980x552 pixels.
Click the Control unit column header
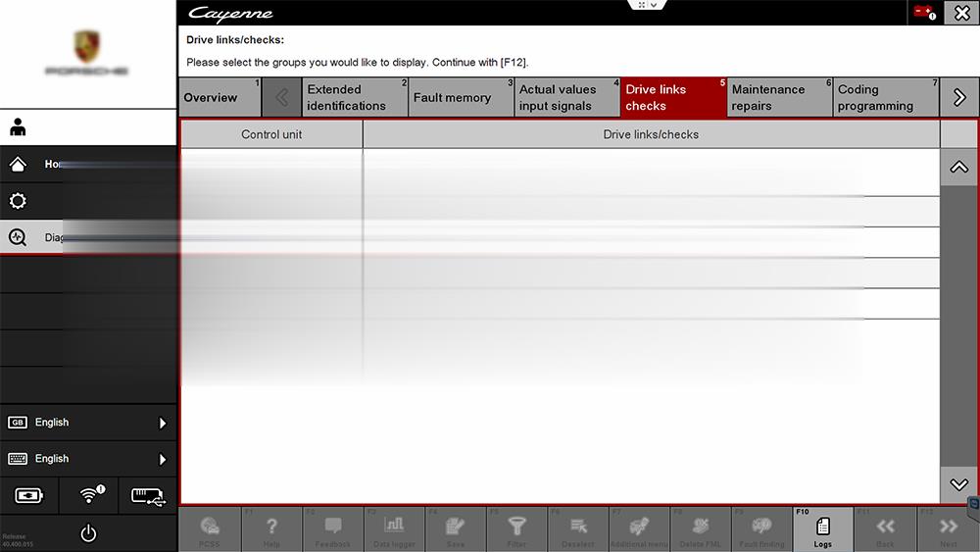[271, 134]
